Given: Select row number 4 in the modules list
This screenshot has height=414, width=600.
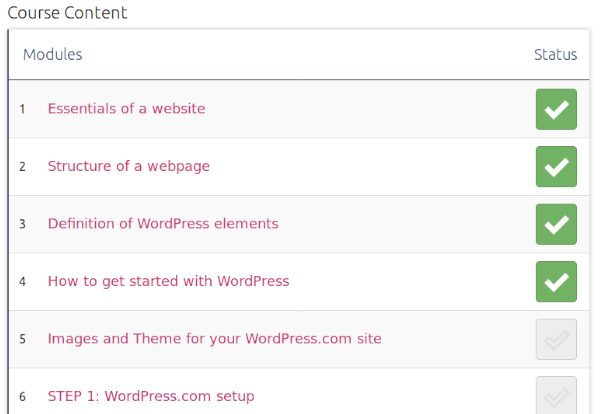Looking at the screenshot, I should point(22,282).
